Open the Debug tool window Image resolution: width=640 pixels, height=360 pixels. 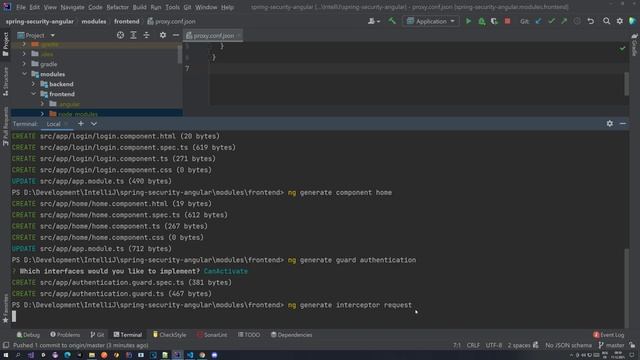click(28, 335)
